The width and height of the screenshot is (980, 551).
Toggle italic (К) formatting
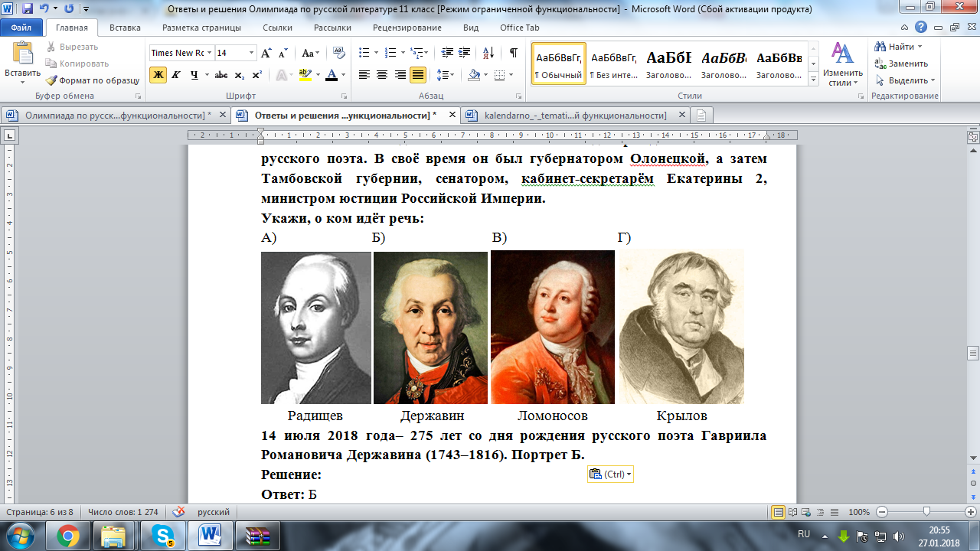point(176,75)
